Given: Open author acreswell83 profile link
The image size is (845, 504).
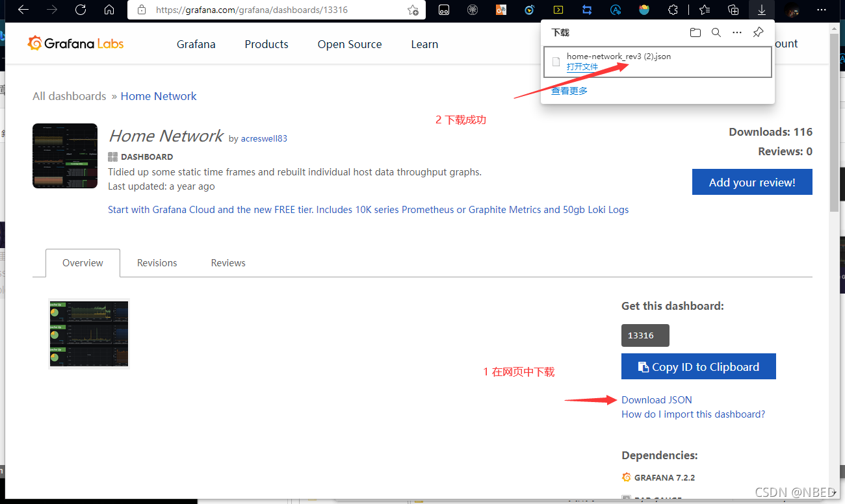Looking at the screenshot, I should pos(264,138).
